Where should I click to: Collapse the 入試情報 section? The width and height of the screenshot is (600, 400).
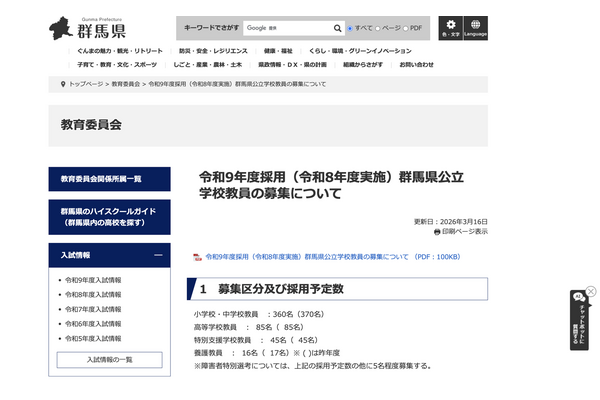click(158, 255)
